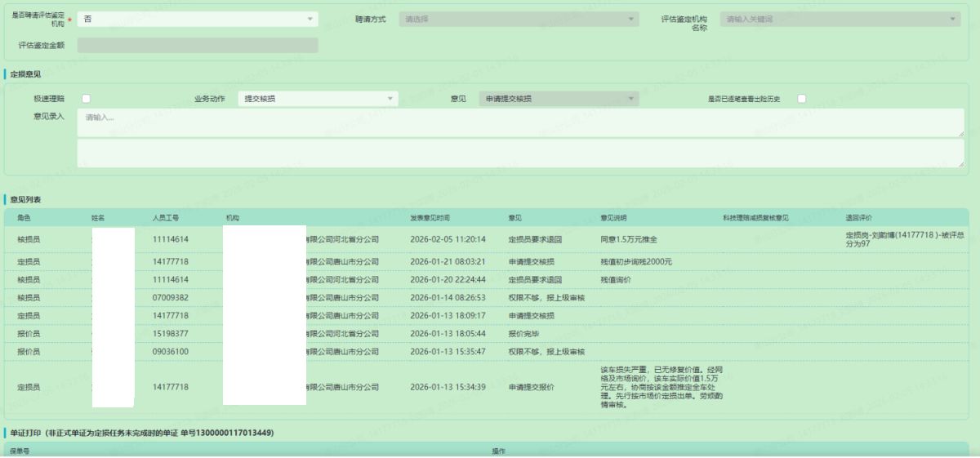The height and width of the screenshot is (458, 980).
Task: Click the empty text area below 意见录入
Action: (x=519, y=153)
